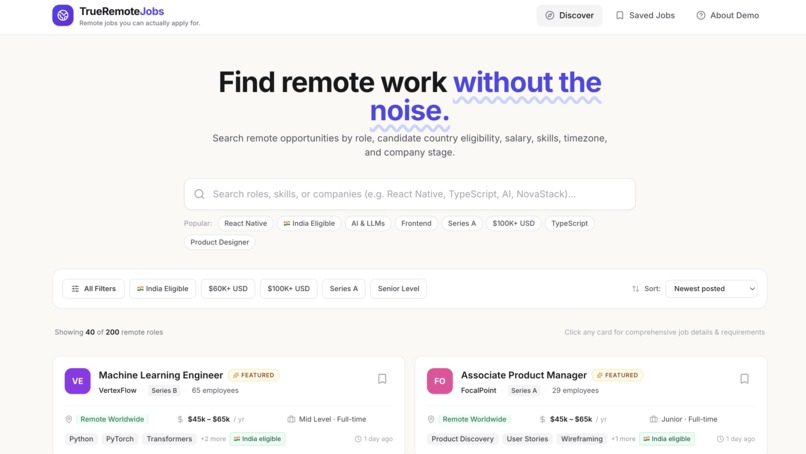Click the PyTorch skill tag
Viewport: 806px width, 454px height.
pos(120,439)
